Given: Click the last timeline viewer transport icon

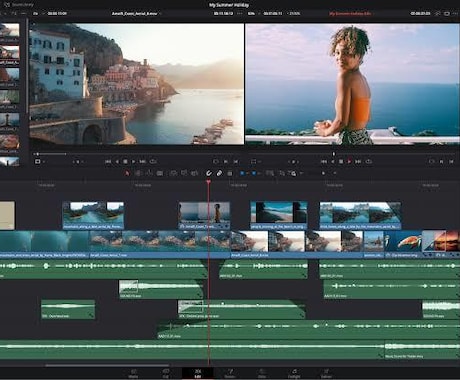Looking at the screenshot, I should tap(452, 162).
